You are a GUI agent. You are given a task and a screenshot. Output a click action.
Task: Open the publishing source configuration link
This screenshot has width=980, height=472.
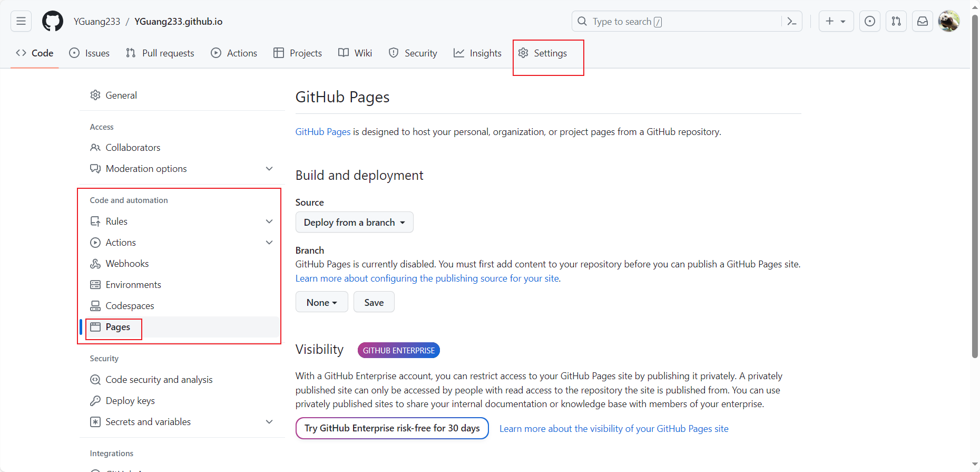pyautogui.click(x=427, y=278)
